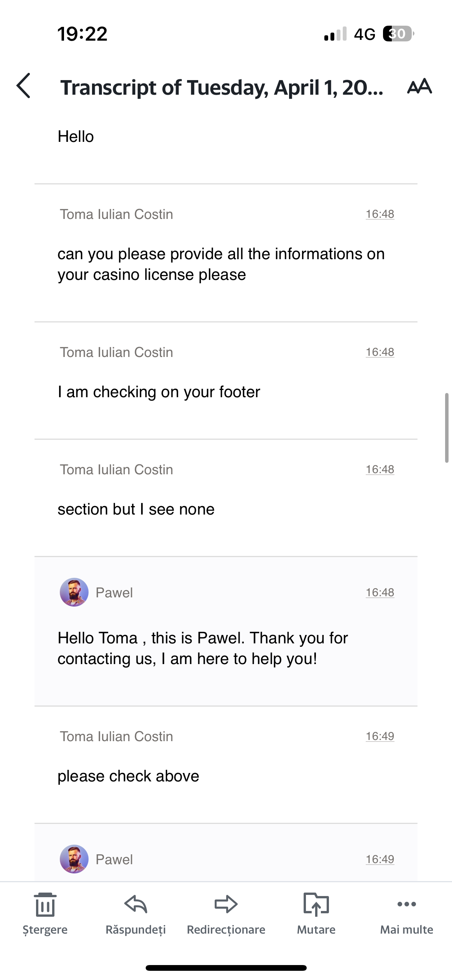Tap the Mutare folder icon
This screenshot has height=980, width=452.
pos(316,905)
